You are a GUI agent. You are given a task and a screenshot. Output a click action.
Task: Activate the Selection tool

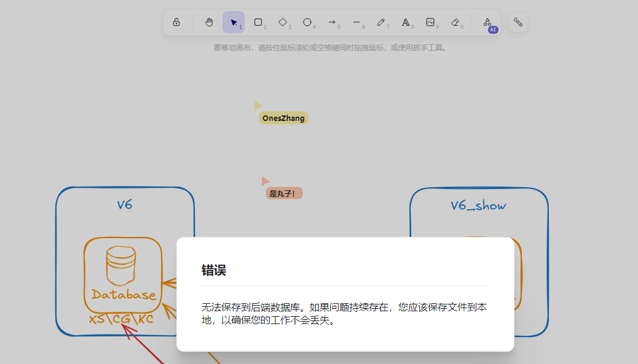coord(234,21)
